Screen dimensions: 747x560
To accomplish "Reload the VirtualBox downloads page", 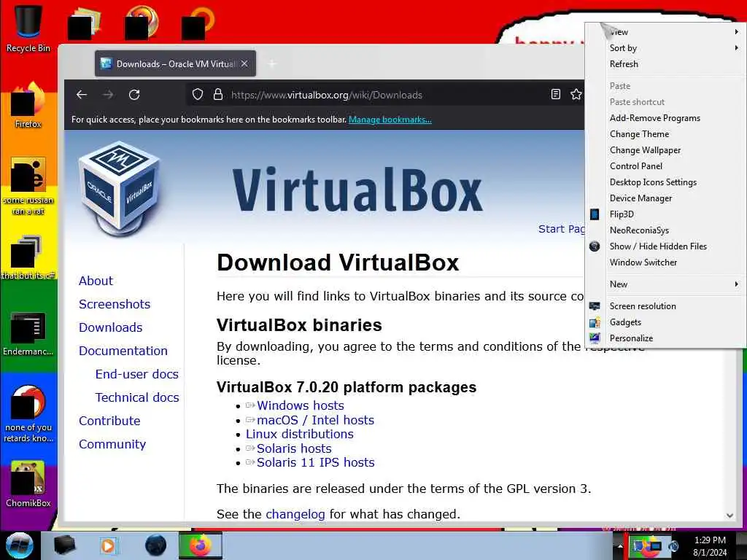I will (x=134, y=94).
